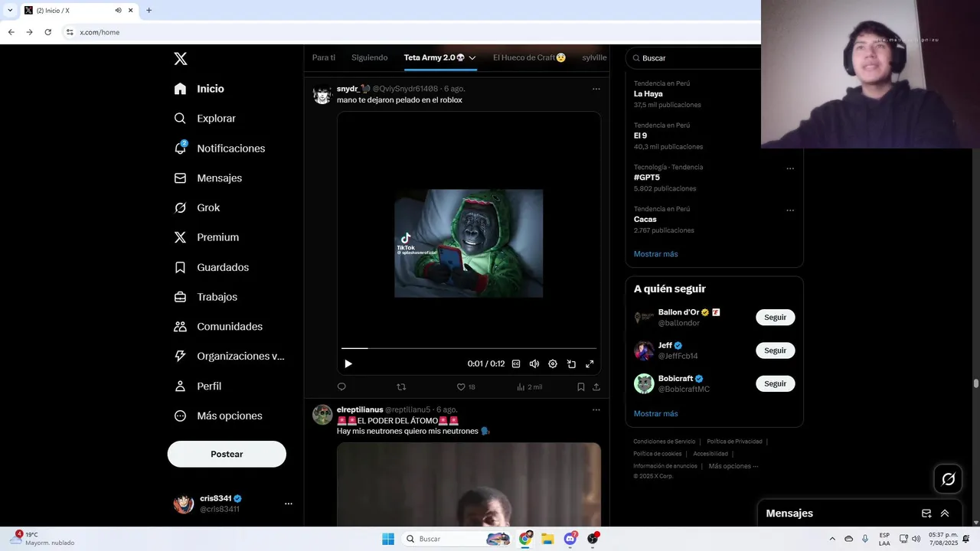Screen dimensions: 980x551
Task: Follow Jeff account
Action: pos(775,350)
